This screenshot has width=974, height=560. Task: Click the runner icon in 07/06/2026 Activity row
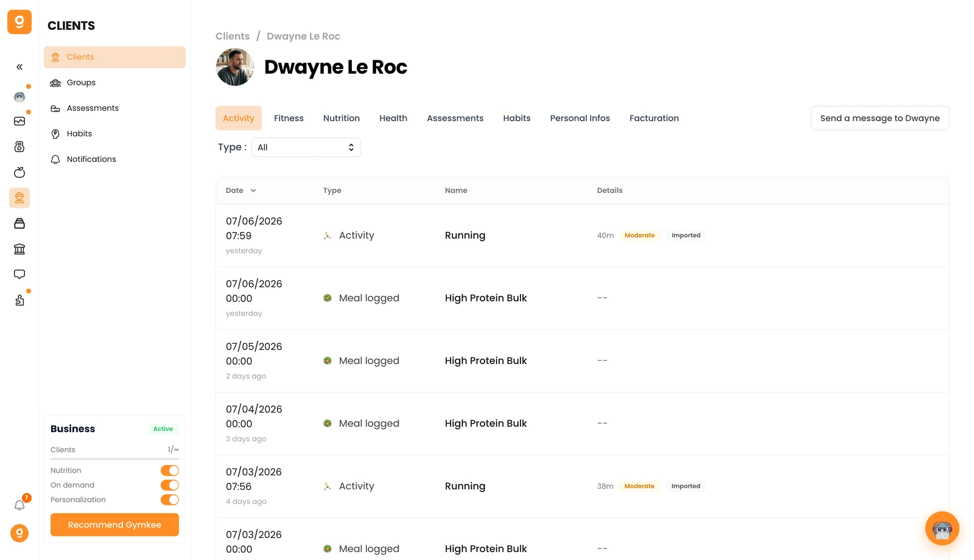point(328,236)
